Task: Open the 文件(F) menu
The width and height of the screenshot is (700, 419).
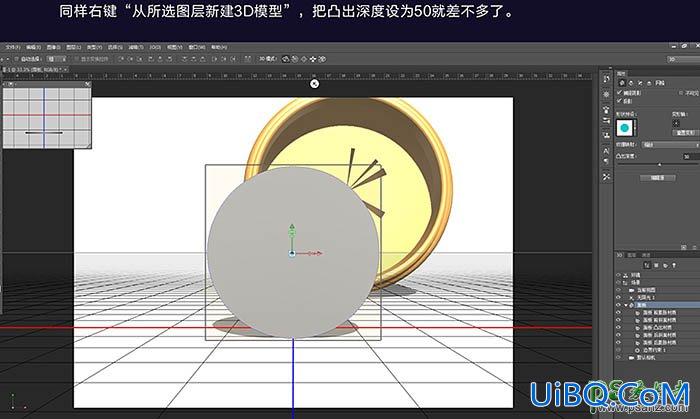Action: [x=12, y=47]
